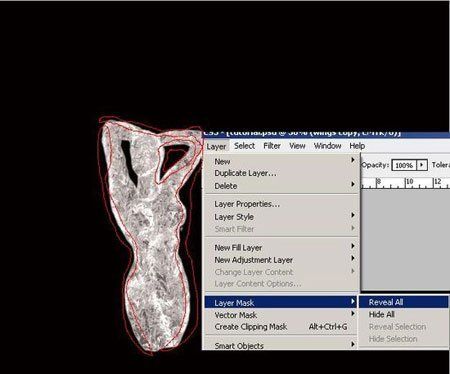Click the arrow beside New Adjustment Layer
The image size is (450, 374).
coord(353,259)
